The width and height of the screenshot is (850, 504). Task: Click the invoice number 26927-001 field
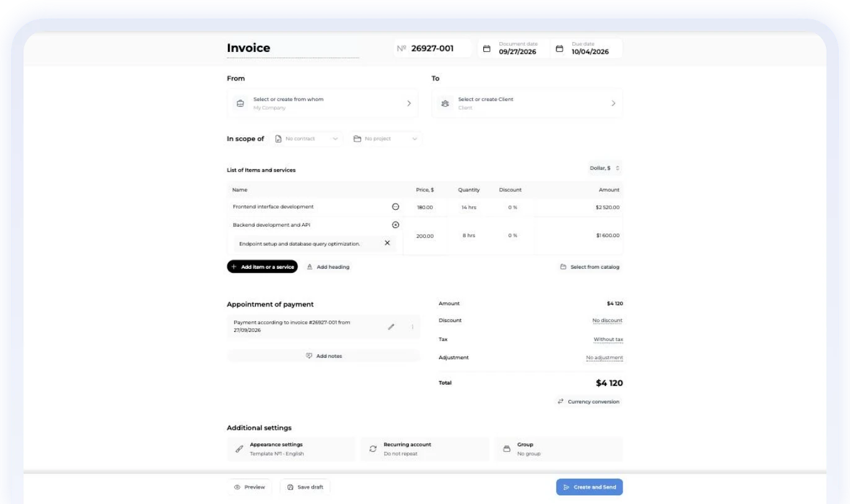pos(433,49)
